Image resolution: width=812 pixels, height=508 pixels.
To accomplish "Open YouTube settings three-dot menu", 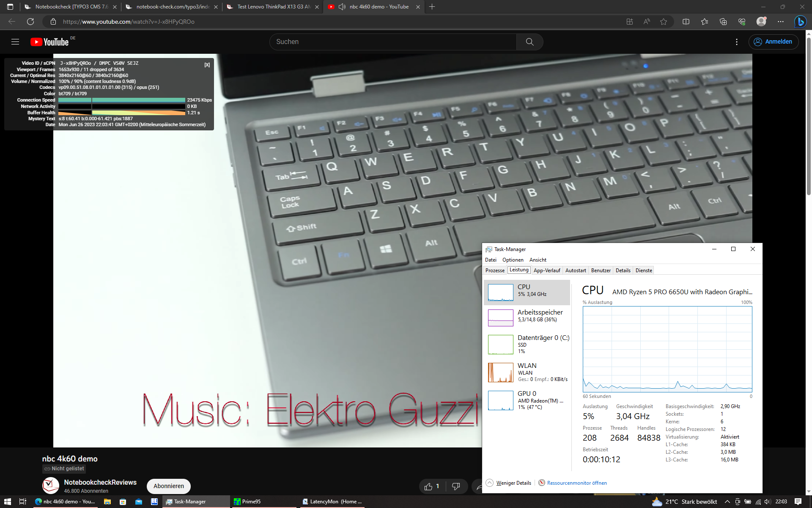I will tap(737, 42).
